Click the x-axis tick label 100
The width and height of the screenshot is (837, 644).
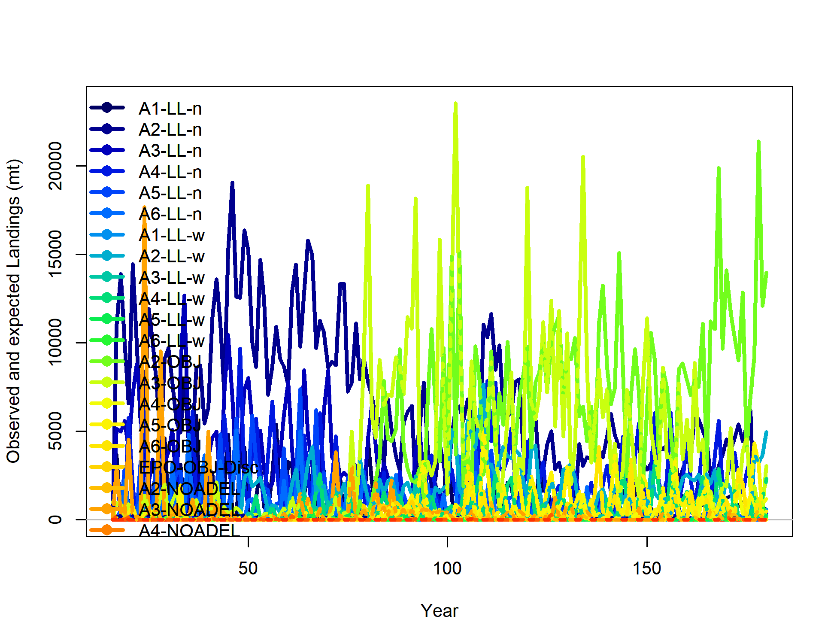coord(447,568)
